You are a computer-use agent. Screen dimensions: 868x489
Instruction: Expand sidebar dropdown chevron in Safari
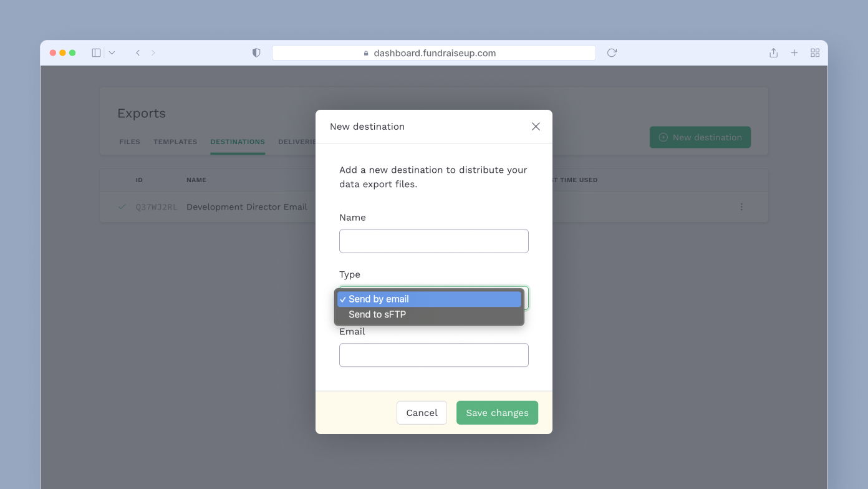click(112, 53)
